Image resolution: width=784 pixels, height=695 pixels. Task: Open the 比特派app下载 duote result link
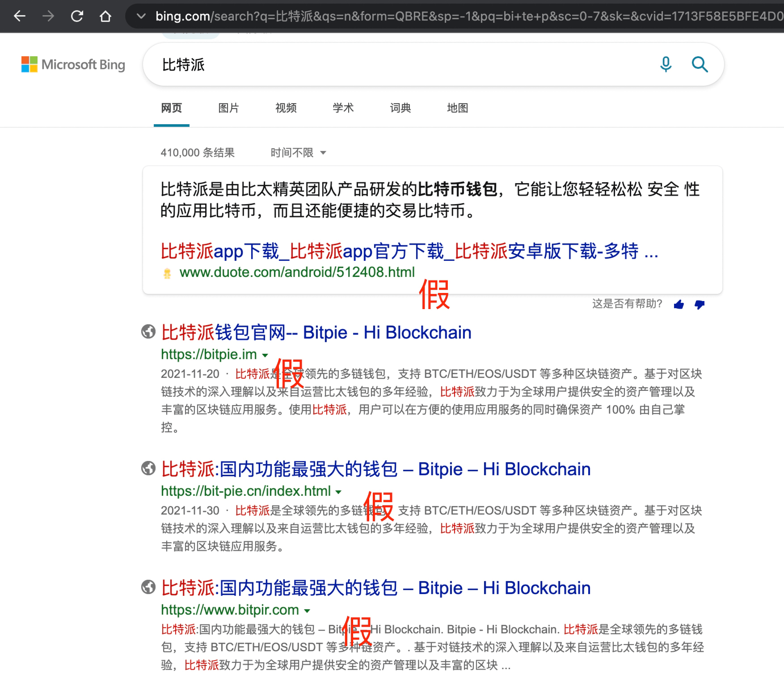pos(409,251)
